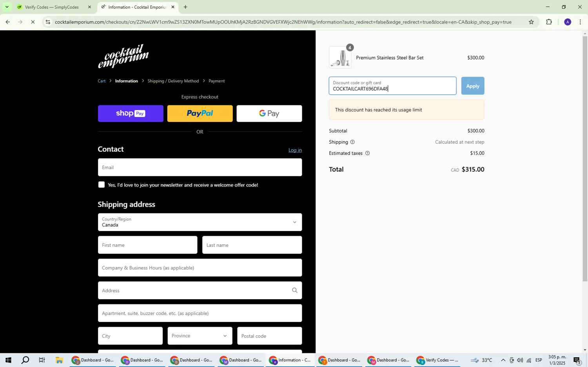Click the page vertical scrollbar

pyautogui.click(x=585, y=159)
